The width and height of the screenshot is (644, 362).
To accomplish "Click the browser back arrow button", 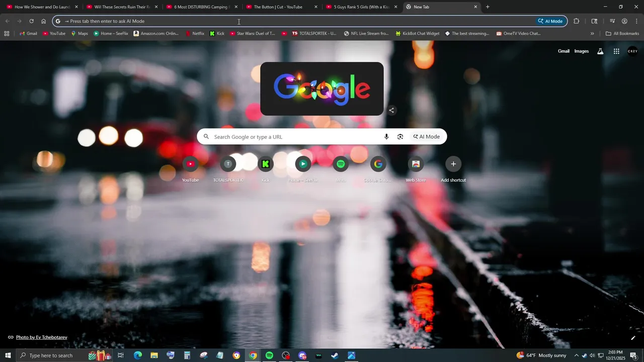I will 7,21.
